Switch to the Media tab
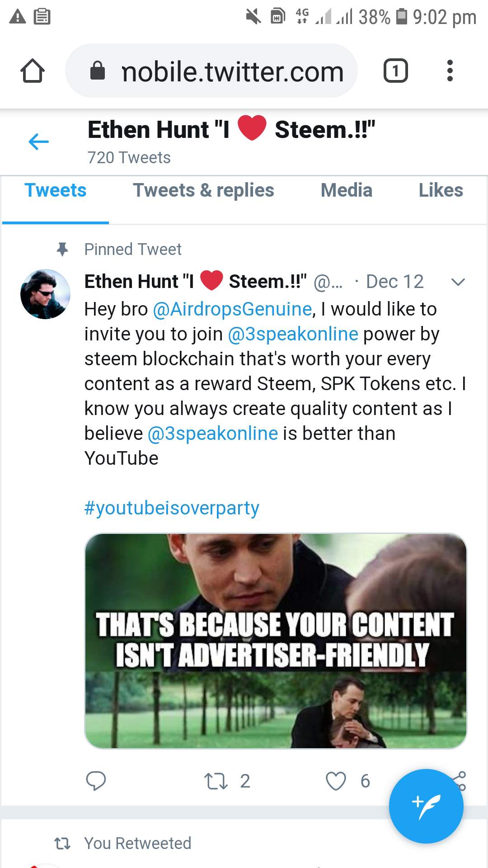The height and width of the screenshot is (868, 488). pyautogui.click(x=346, y=190)
